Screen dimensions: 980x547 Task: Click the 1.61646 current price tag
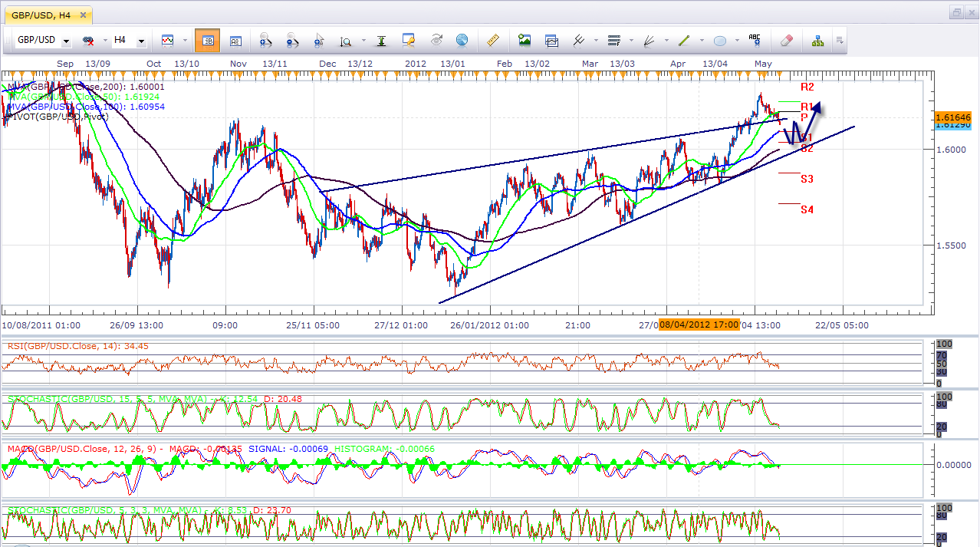(x=953, y=117)
